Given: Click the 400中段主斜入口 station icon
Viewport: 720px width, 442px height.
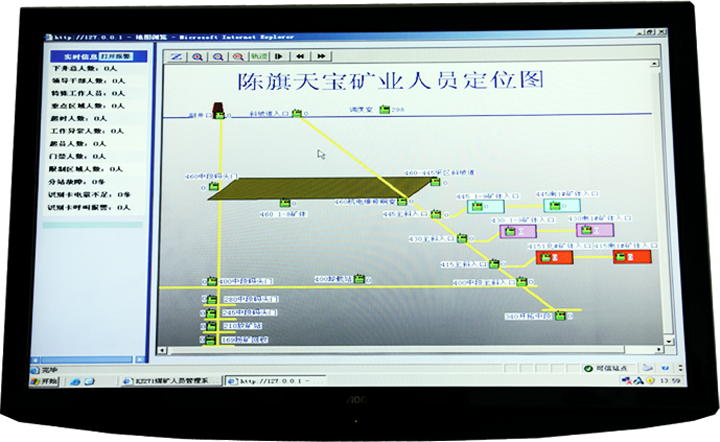Looking at the screenshot, I should [522, 283].
